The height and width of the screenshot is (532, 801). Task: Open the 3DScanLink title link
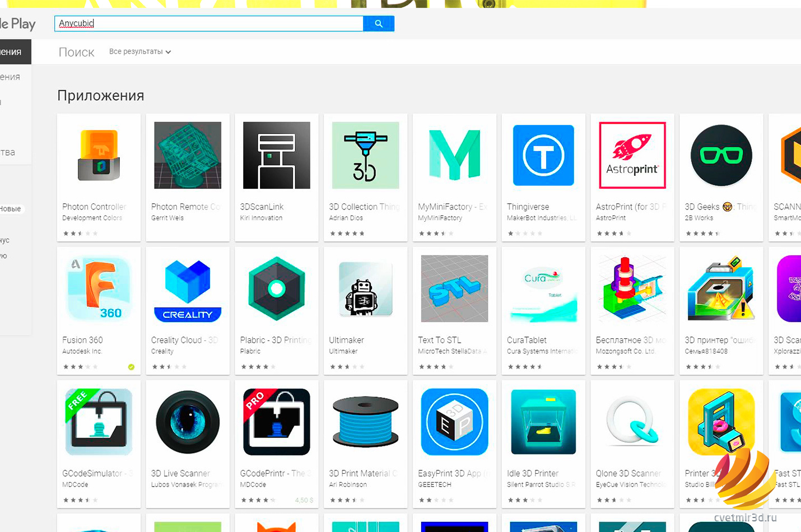click(x=262, y=207)
